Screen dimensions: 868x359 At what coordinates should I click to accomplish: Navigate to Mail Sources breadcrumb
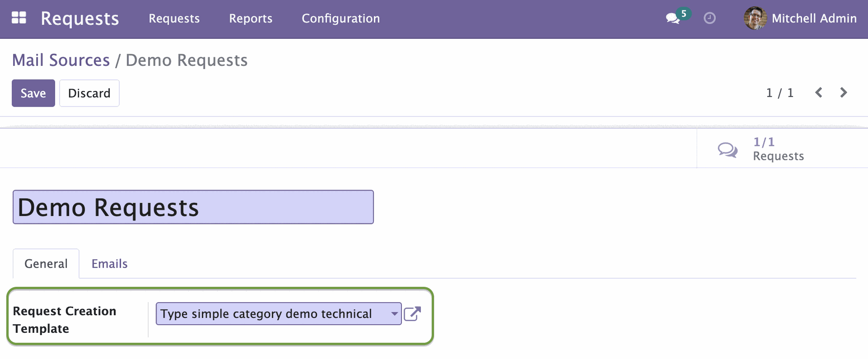pos(61,60)
